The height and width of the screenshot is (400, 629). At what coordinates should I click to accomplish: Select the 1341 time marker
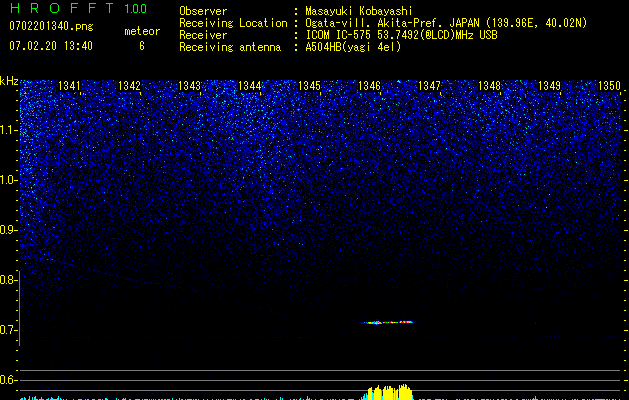click(70, 87)
